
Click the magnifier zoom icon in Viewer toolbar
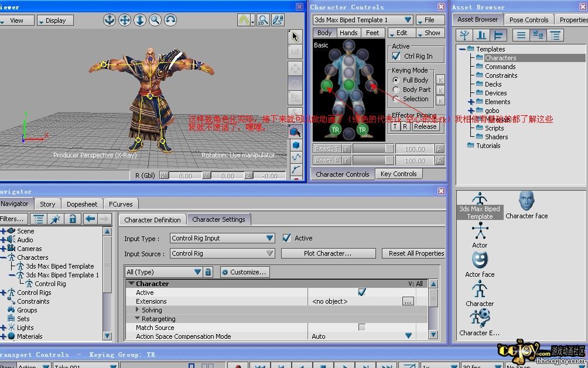click(x=155, y=20)
